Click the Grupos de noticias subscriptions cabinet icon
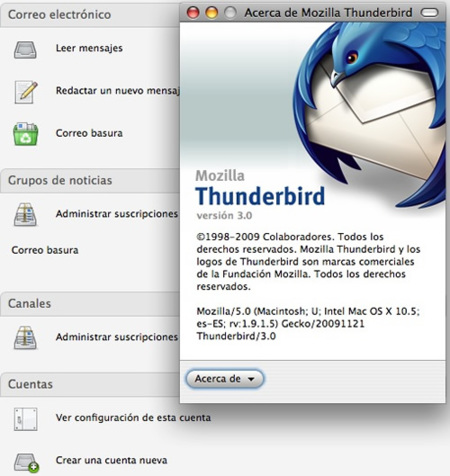Image resolution: width=450 pixels, height=476 pixels. click(x=25, y=214)
